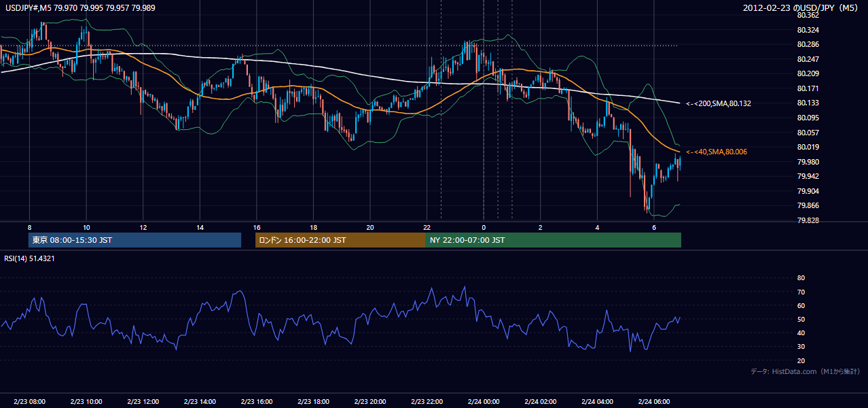
Task: Click hour label 14 under the price chart
Action: point(200,227)
